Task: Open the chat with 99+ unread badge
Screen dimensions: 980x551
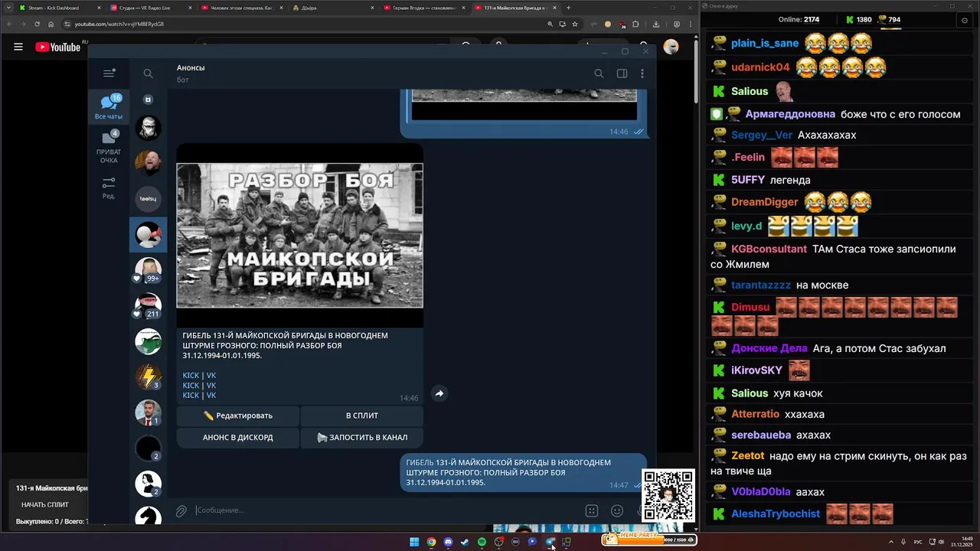Action: (x=149, y=270)
